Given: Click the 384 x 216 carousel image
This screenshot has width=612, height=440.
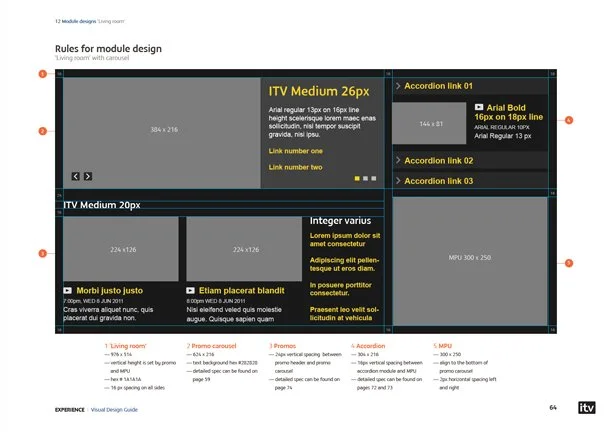Looking at the screenshot, I should pos(162,133).
